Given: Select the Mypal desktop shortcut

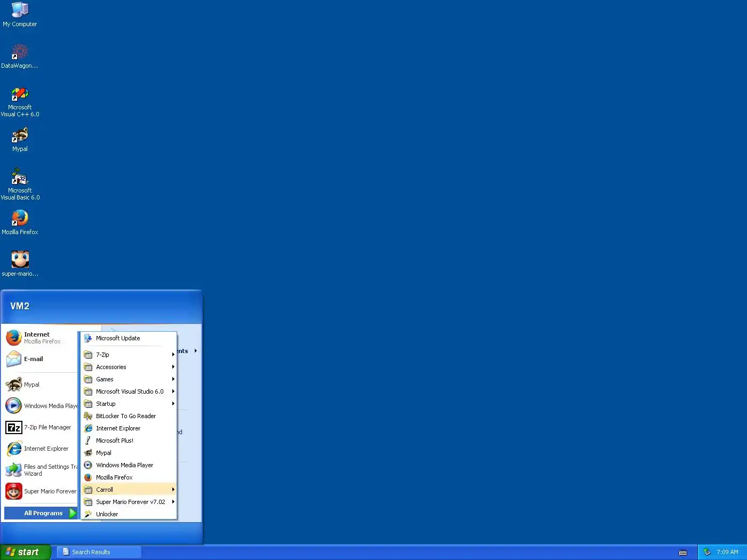Looking at the screenshot, I should 20,140.
